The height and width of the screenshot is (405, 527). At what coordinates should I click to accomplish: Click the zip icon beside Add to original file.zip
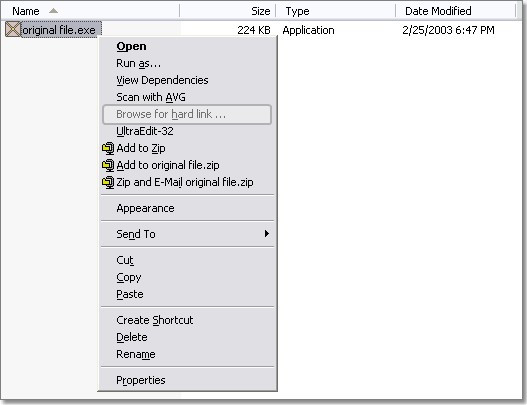click(108, 165)
